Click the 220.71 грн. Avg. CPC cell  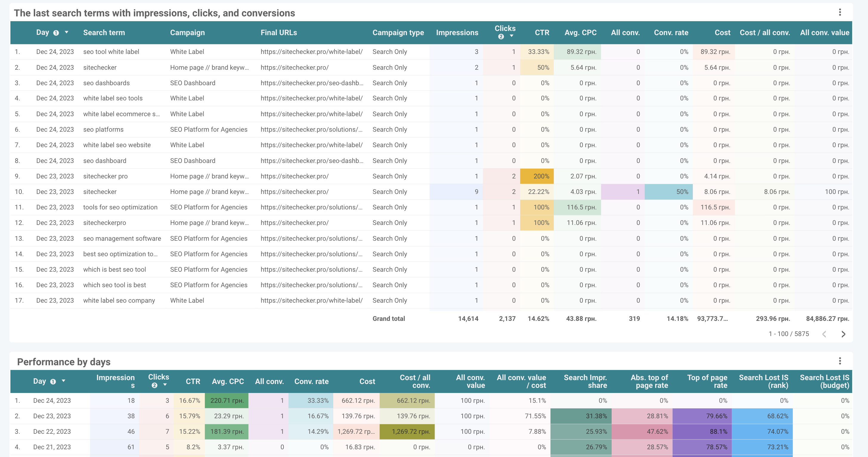point(227,400)
